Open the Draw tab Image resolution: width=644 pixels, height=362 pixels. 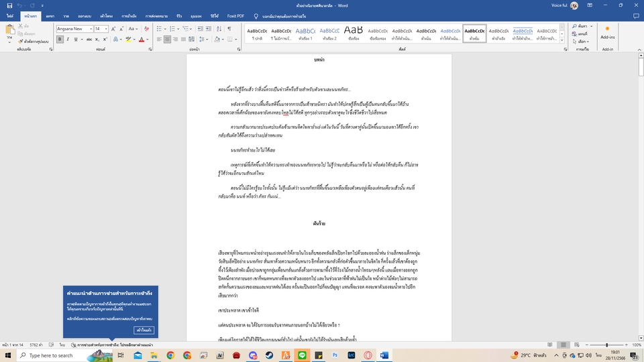pyautogui.click(x=66, y=16)
